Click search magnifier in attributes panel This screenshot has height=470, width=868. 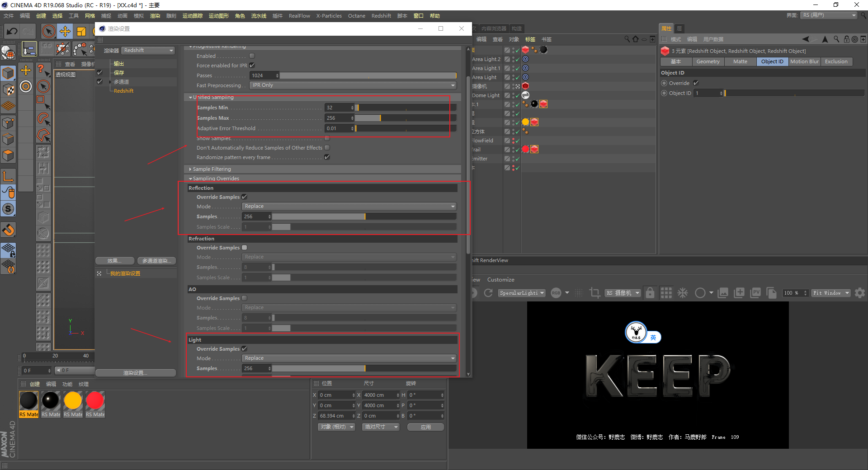click(x=836, y=39)
